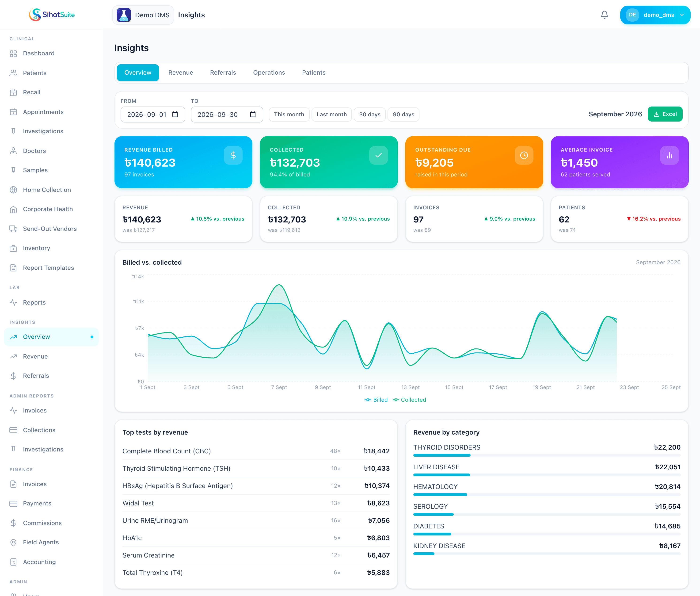Switch to the Revenue tab
This screenshot has height=596, width=700.
181,73
